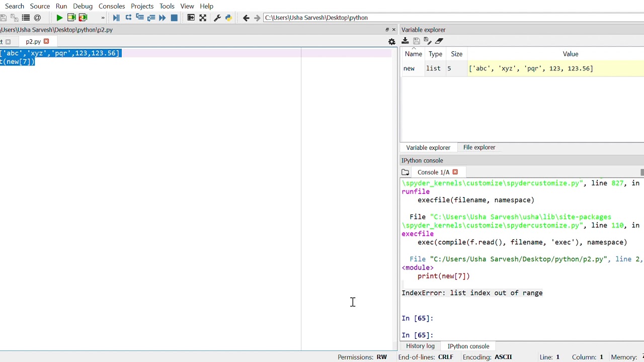This screenshot has height=362, width=644.
Task: Sort variables by the Value column
Action: click(x=571, y=54)
